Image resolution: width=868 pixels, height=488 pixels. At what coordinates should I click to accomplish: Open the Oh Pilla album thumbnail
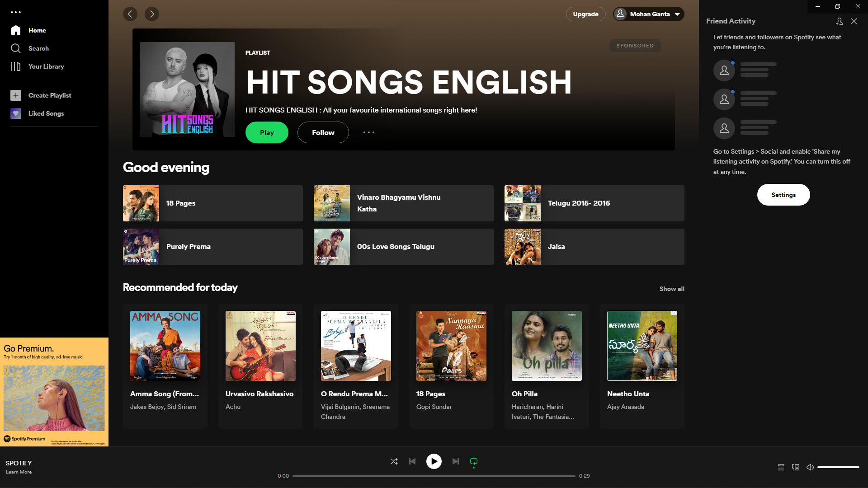(547, 346)
